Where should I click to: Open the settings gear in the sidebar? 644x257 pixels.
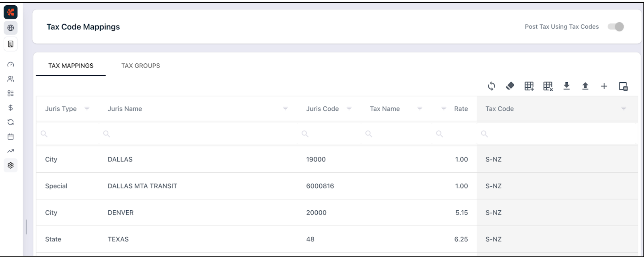tap(11, 165)
